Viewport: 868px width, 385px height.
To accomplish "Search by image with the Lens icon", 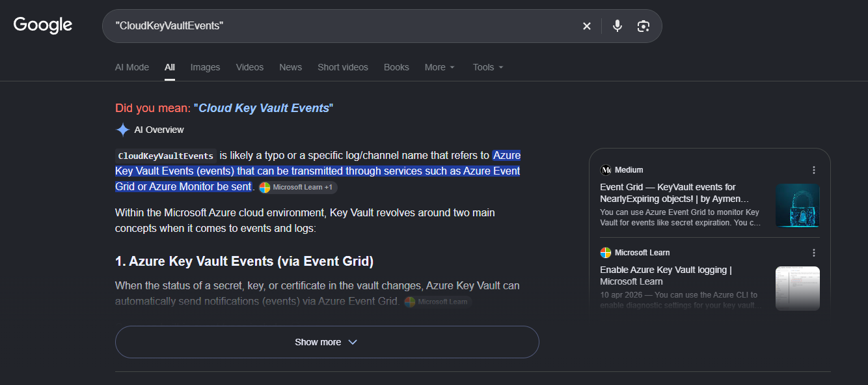I will point(644,26).
